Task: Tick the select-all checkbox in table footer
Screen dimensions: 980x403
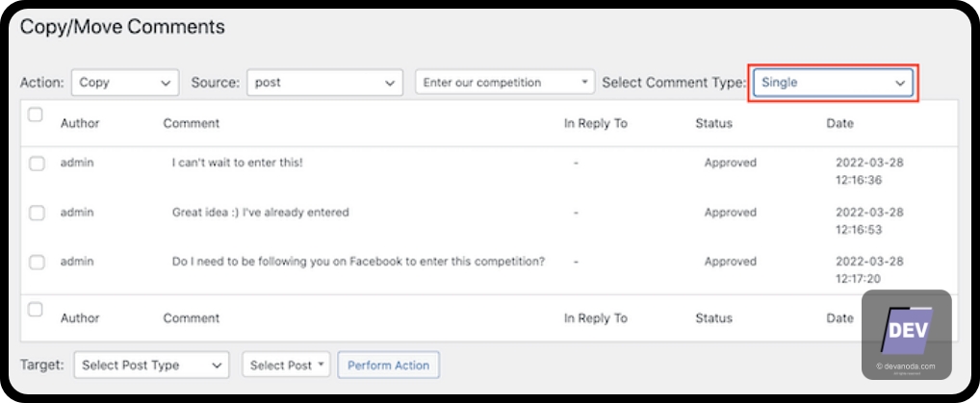Action: coord(36,310)
